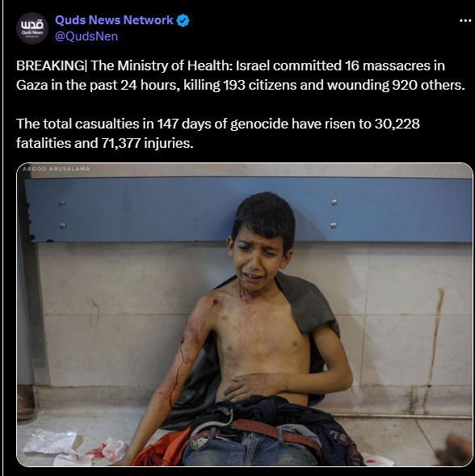Click the Arabic logo text inside the avatar
Image resolution: width=475 pixels, height=476 pixels.
(32, 25)
